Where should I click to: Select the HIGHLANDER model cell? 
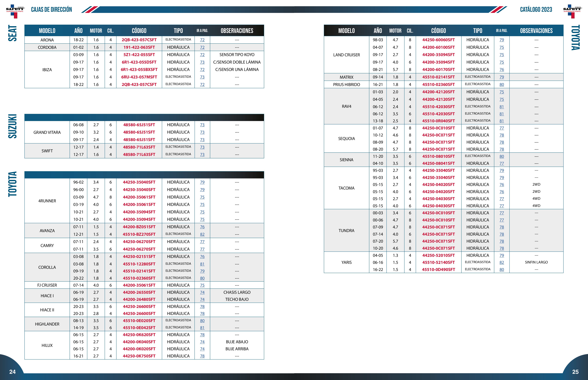click(47, 324)
